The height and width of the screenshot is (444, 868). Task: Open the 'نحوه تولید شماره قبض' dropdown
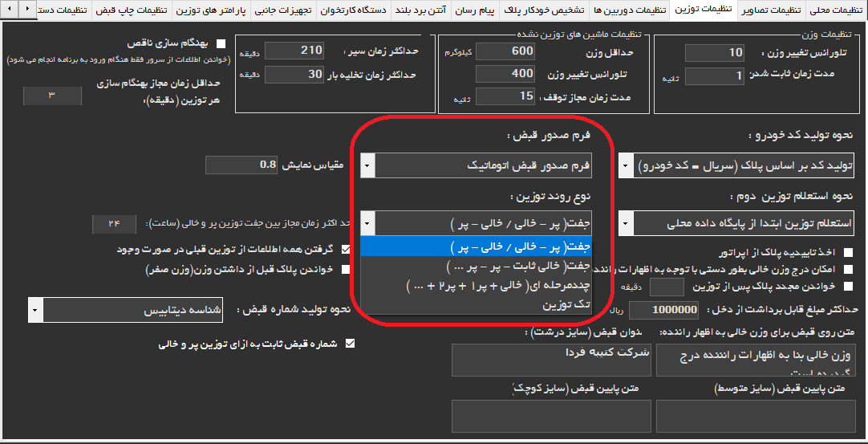34,309
